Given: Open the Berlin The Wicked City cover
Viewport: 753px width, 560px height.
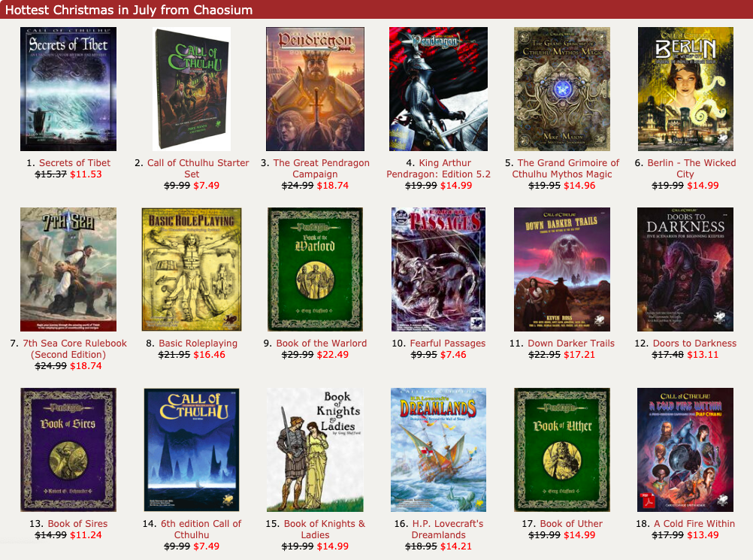Looking at the screenshot, I should tap(685, 89).
